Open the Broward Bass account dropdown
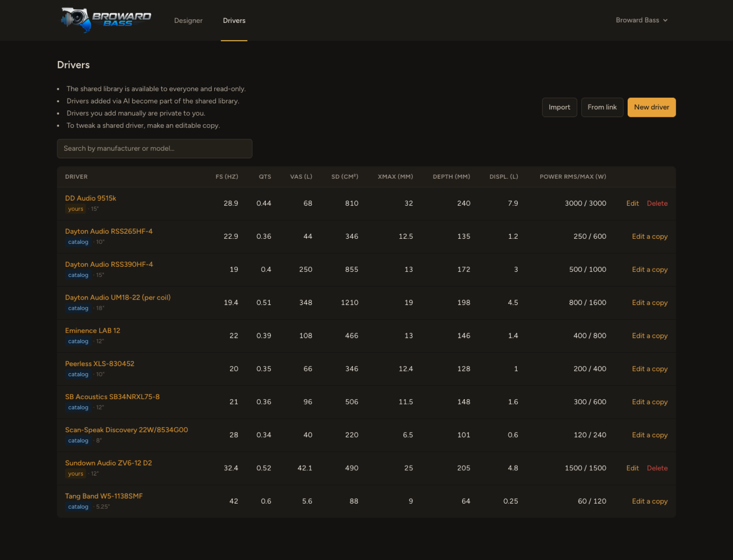The image size is (733, 560). pos(641,20)
